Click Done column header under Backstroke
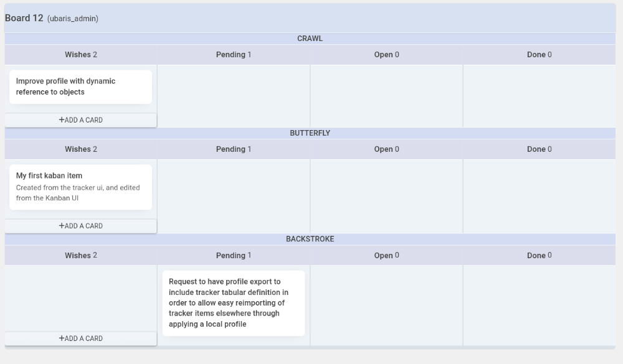623x364 pixels. (x=539, y=255)
